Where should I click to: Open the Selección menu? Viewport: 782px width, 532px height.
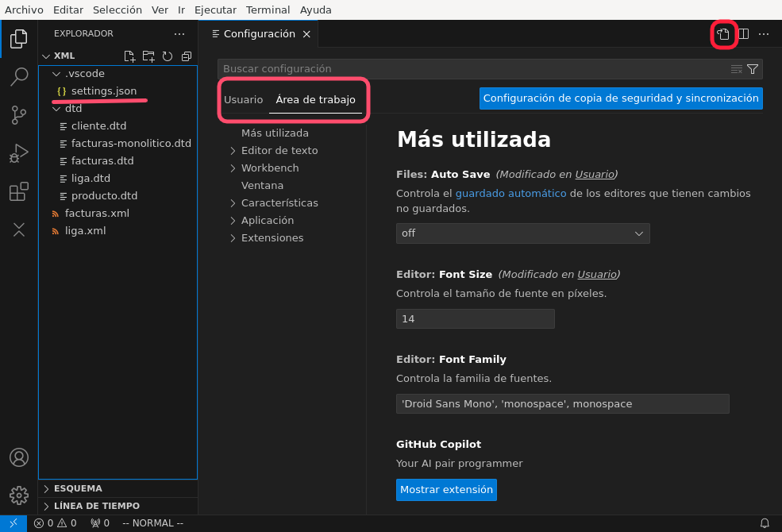coord(117,10)
